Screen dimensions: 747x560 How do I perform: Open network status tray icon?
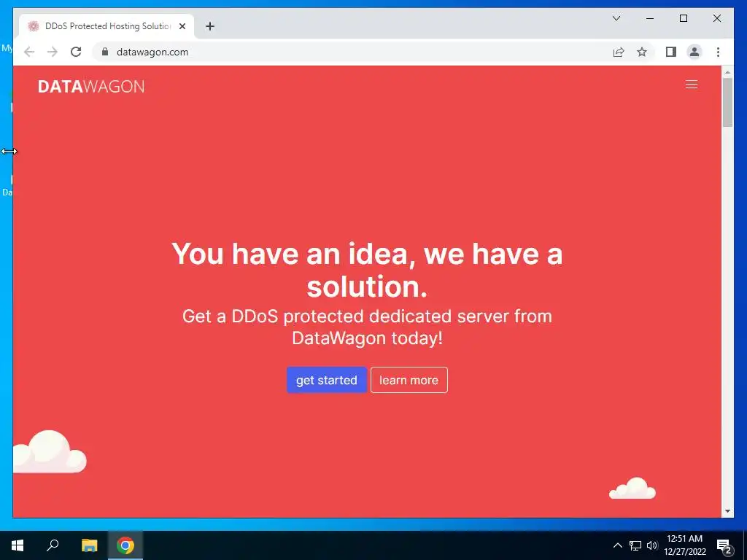click(x=635, y=545)
